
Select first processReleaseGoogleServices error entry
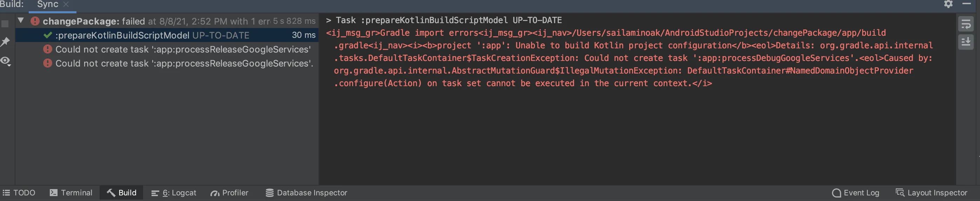[x=183, y=49]
